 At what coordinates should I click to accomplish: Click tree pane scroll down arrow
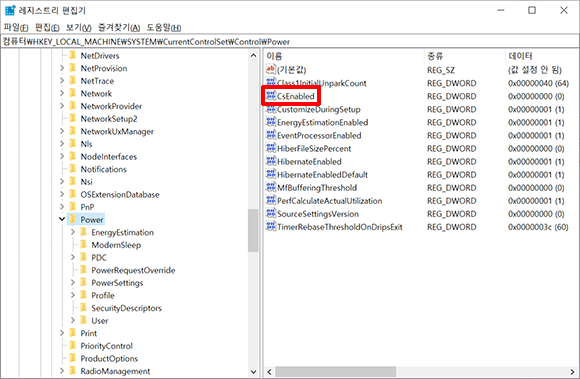253,372
